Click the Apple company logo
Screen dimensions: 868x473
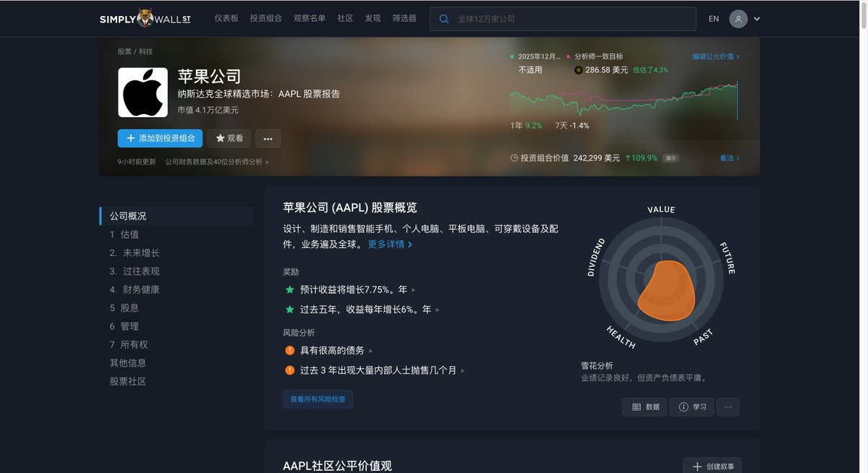[142, 93]
